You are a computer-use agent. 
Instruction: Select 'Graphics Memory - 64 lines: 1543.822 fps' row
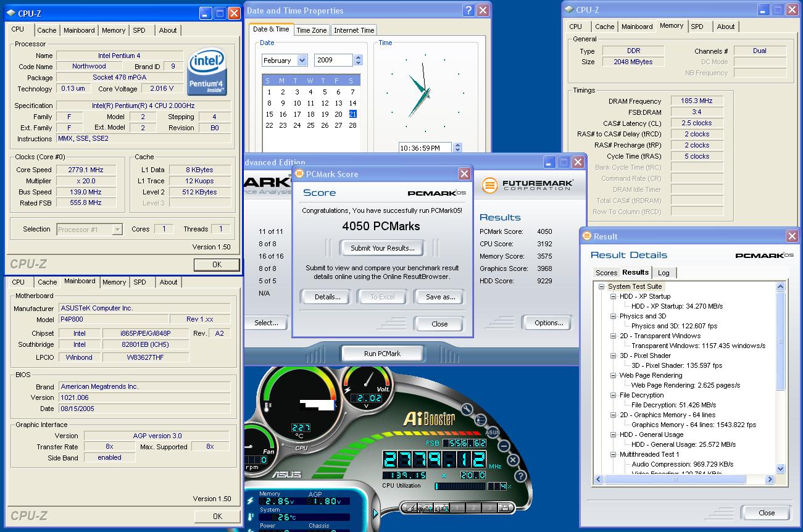pyautogui.click(x=694, y=425)
